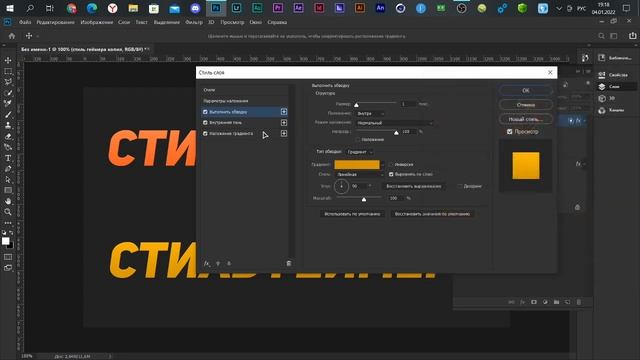Viewport: 640px width, 360px height.
Task: Create new group folder in Layers panel
Action: 556,302
